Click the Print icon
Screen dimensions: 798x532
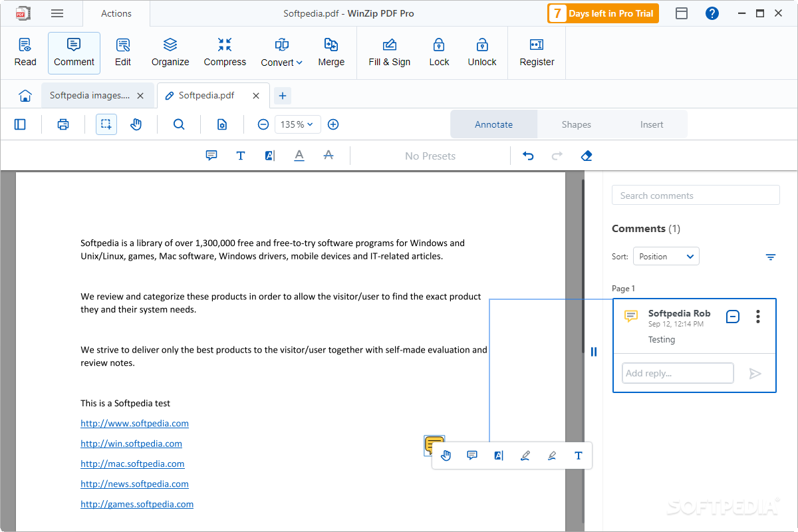click(x=63, y=124)
